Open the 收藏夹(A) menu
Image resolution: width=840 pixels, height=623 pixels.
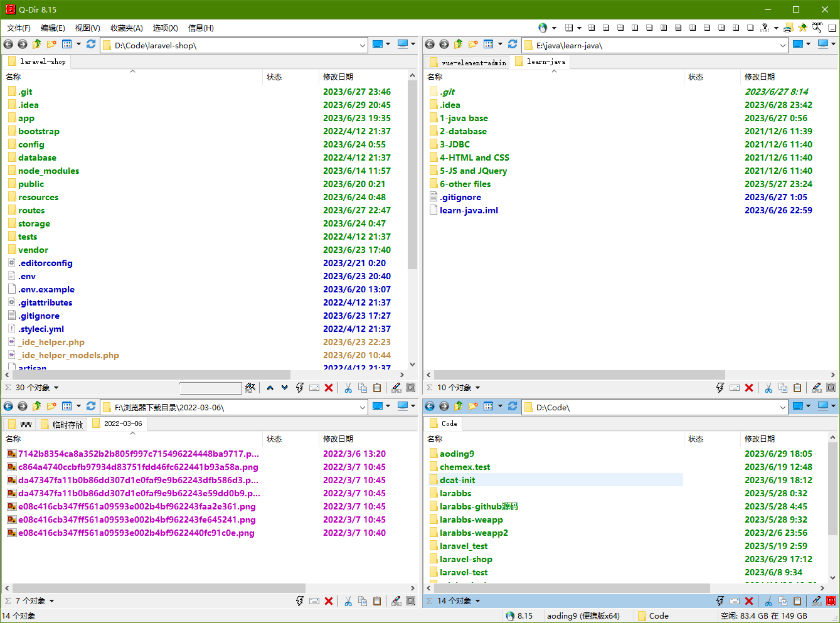(x=127, y=28)
